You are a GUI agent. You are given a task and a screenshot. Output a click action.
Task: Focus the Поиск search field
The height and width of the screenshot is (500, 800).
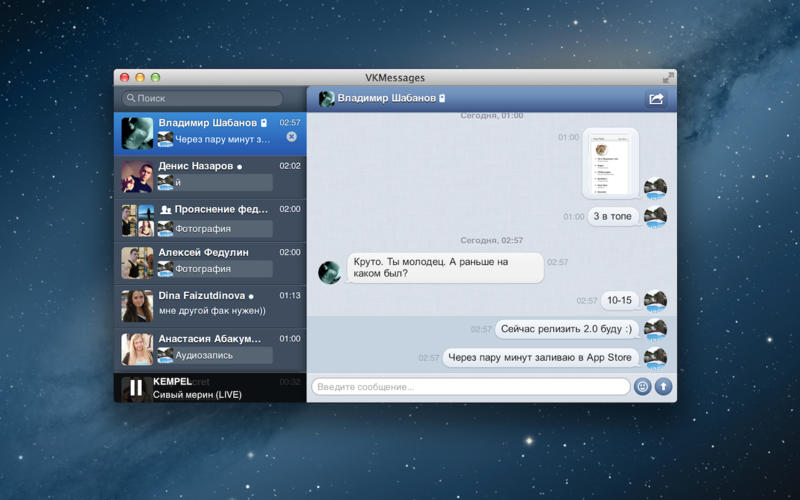click(x=202, y=98)
